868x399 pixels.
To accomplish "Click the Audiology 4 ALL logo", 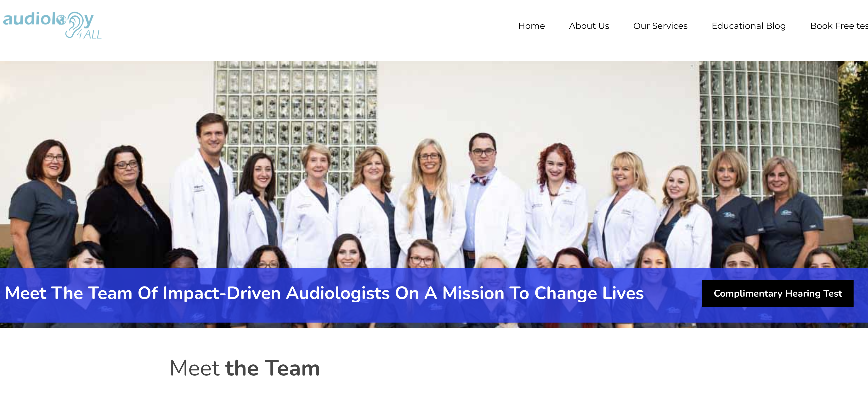I will pos(52,25).
